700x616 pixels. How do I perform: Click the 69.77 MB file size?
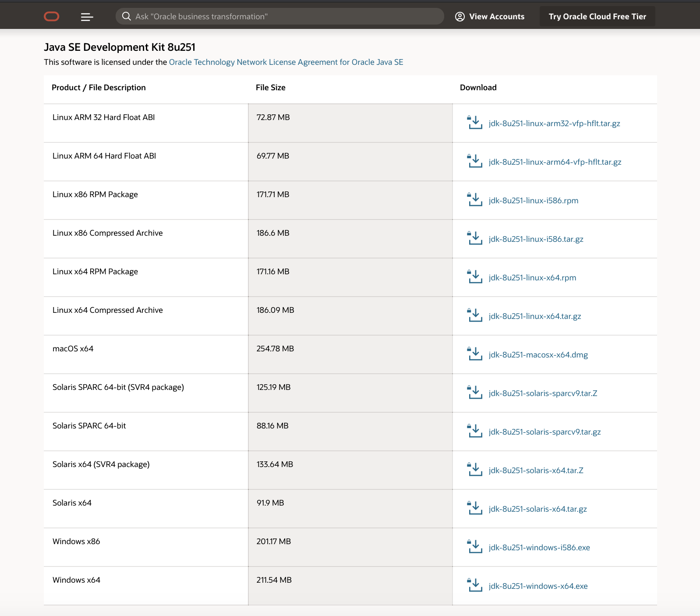pos(273,156)
